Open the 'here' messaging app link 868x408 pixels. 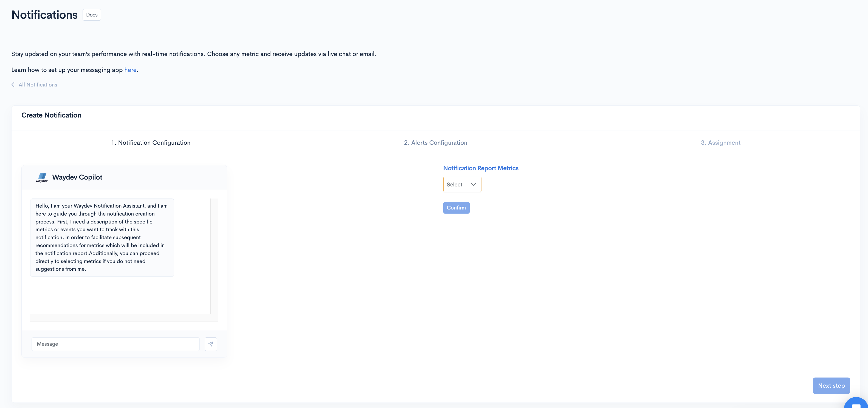130,70
